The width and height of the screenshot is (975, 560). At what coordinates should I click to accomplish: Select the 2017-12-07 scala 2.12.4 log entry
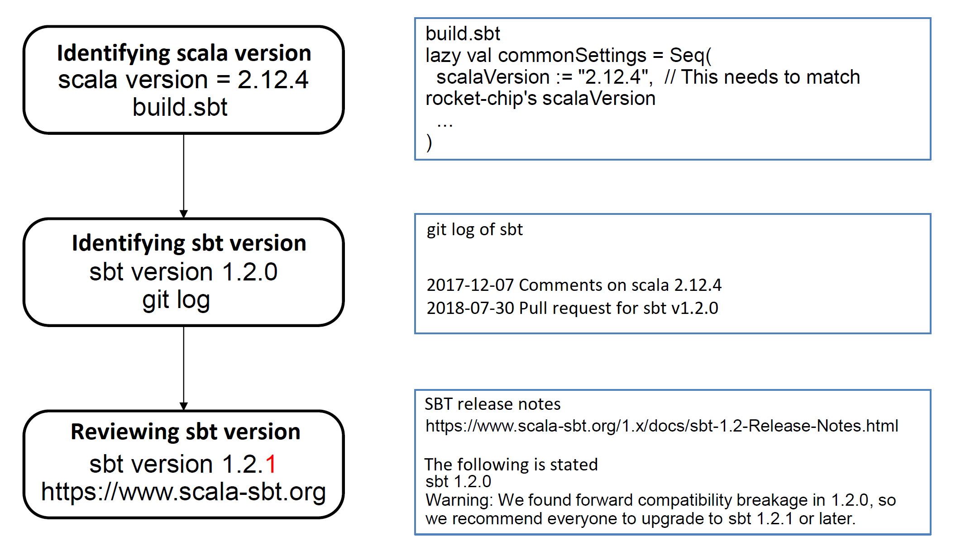click(x=574, y=285)
